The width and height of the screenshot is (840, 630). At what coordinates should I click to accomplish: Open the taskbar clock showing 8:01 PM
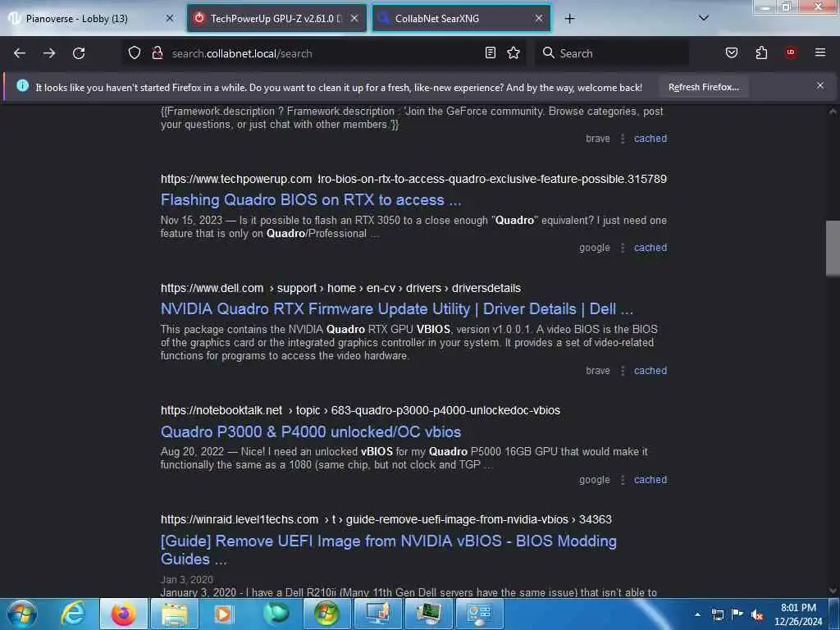pos(798,614)
